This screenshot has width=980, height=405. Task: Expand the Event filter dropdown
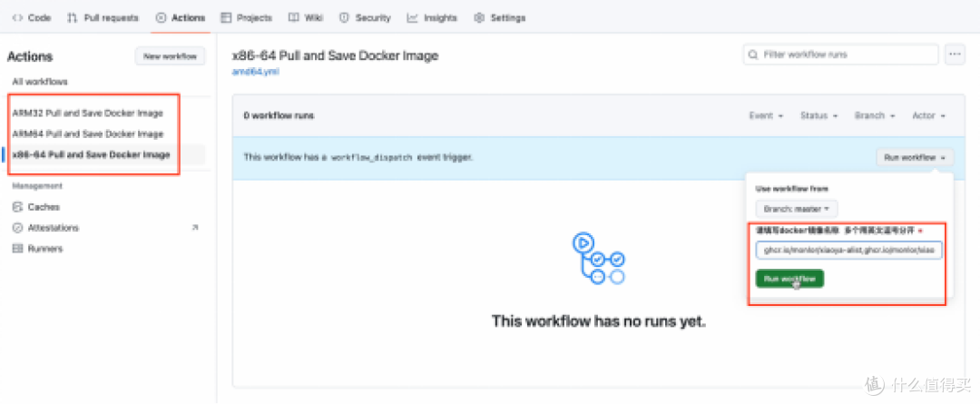[766, 115]
